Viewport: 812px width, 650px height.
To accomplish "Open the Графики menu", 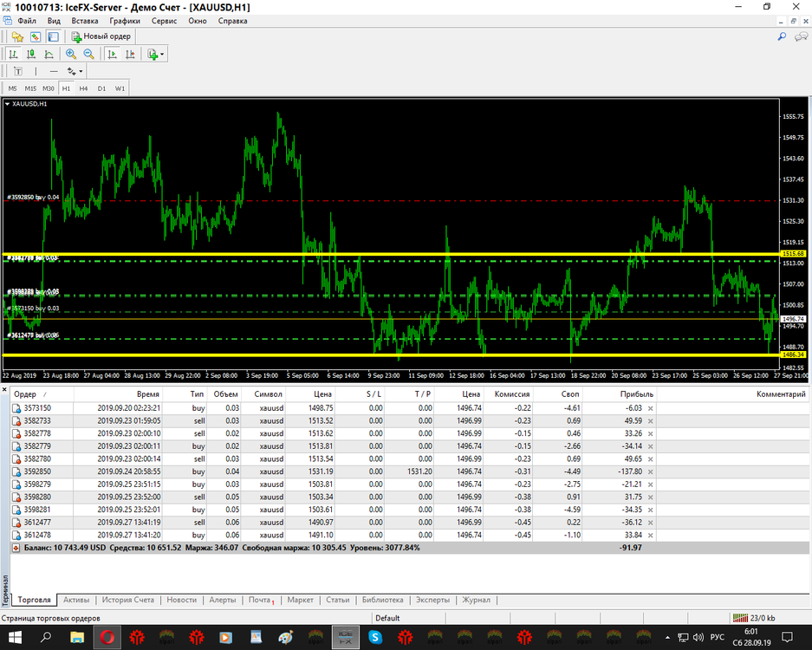I will (x=125, y=21).
